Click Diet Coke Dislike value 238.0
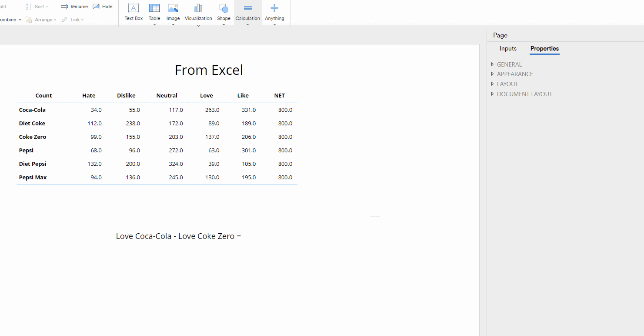Screen dimensions: 644x336 [x=133, y=124]
